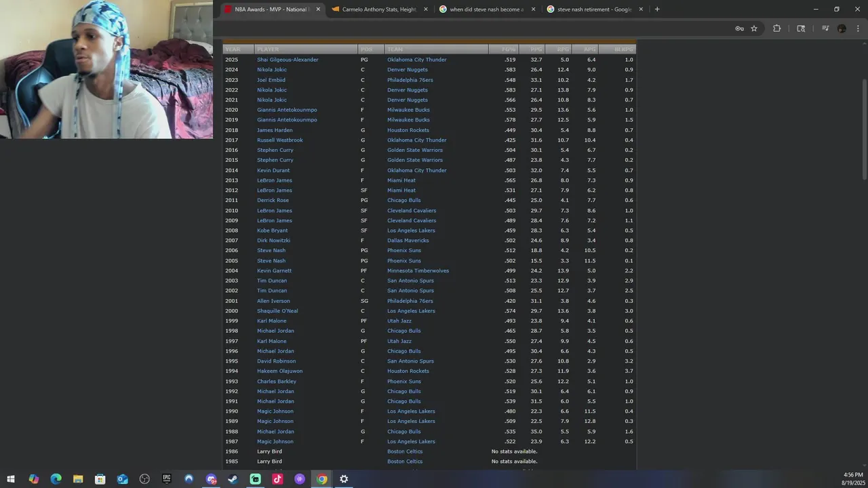Open Allen Iverson player link
Viewport: 868px width, 488px height.
point(273,301)
